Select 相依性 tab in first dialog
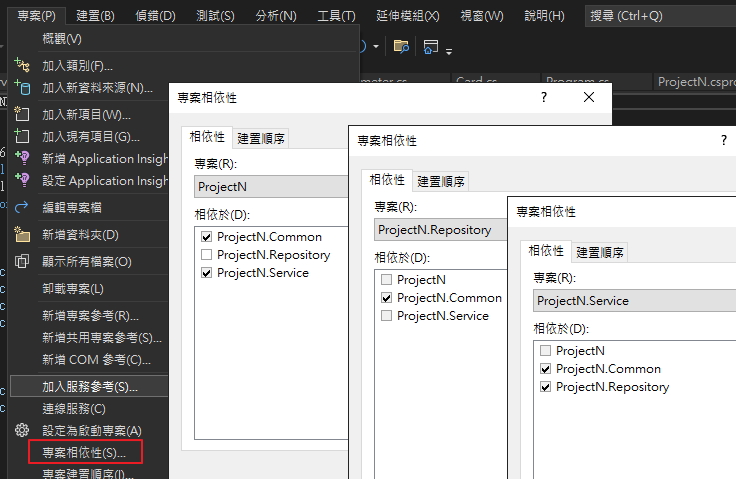The width and height of the screenshot is (736, 479). pyautogui.click(x=207, y=137)
